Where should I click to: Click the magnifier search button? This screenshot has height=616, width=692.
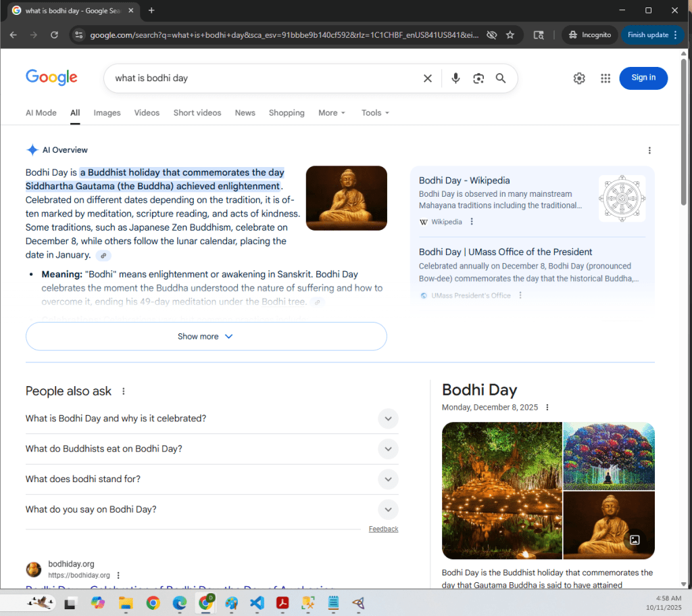coord(501,78)
